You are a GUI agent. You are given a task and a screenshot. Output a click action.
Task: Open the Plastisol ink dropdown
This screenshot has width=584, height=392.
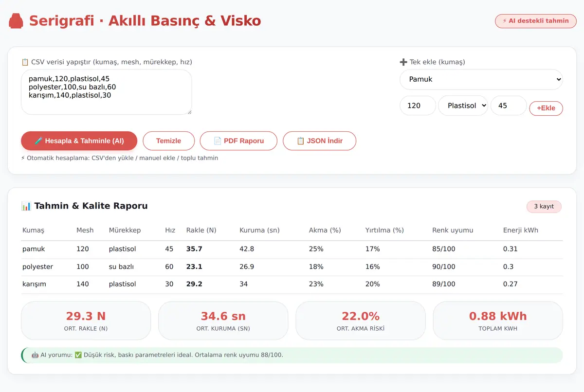tap(463, 106)
